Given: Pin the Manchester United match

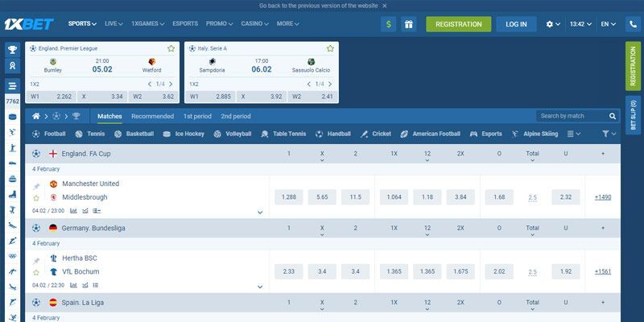Looking at the screenshot, I should click(x=36, y=187).
